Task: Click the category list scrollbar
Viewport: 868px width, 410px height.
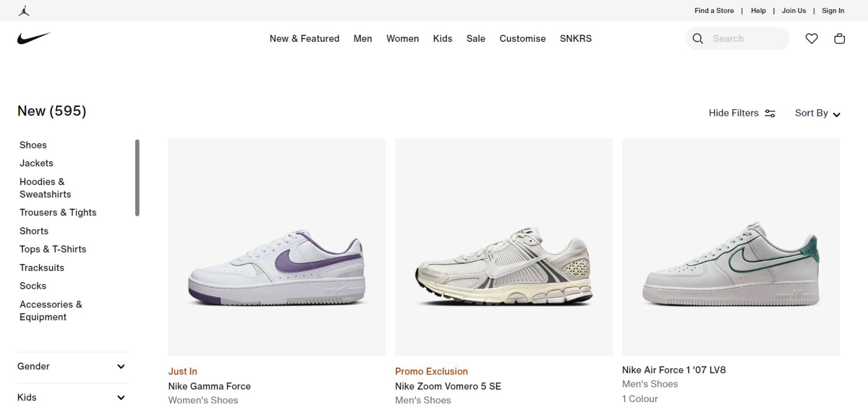Action: pos(137,178)
